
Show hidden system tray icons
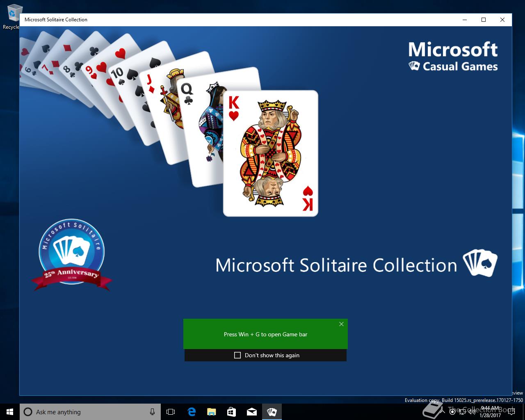click(x=443, y=412)
